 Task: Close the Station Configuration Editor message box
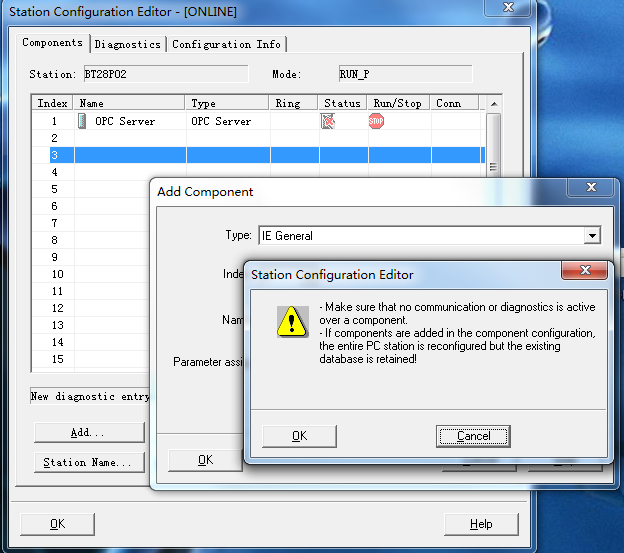585,273
